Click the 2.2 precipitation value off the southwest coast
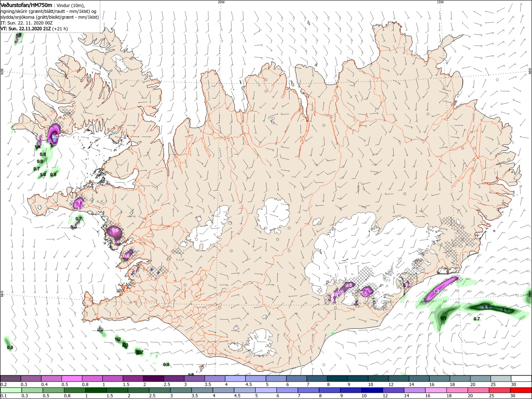Screen dimensions: 532x399 (140, 352)
